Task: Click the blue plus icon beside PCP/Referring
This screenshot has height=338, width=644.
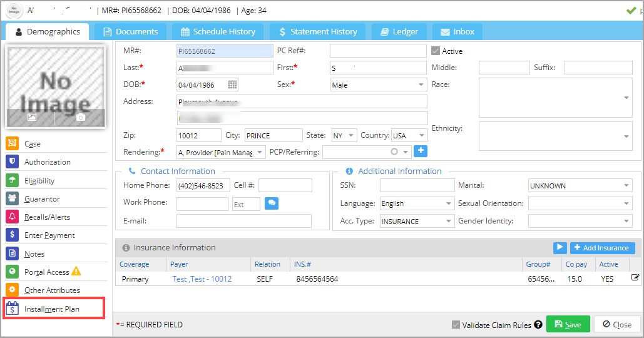Action: 421,151
